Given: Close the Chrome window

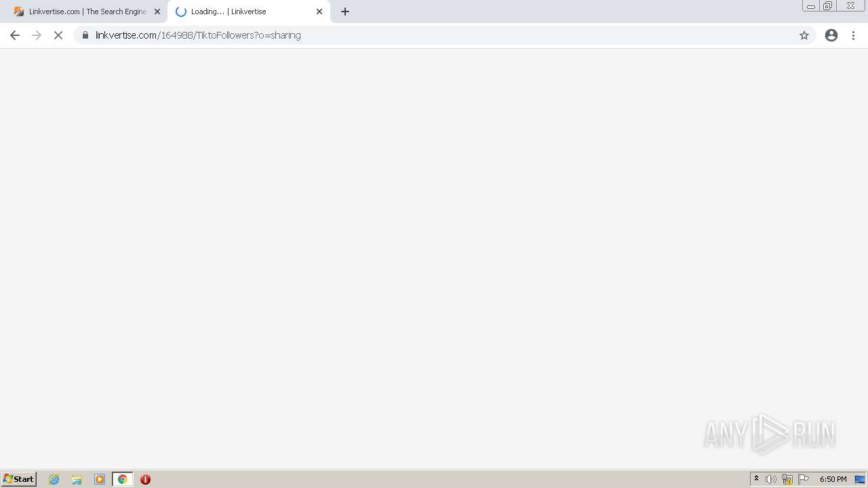Looking at the screenshot, I should (850, 6).
